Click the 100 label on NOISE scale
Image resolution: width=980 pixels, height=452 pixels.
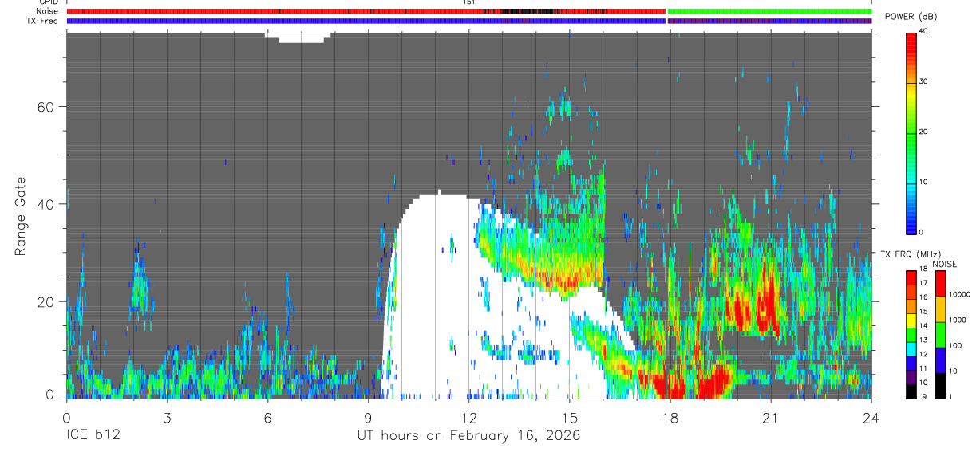coord(955,345)
